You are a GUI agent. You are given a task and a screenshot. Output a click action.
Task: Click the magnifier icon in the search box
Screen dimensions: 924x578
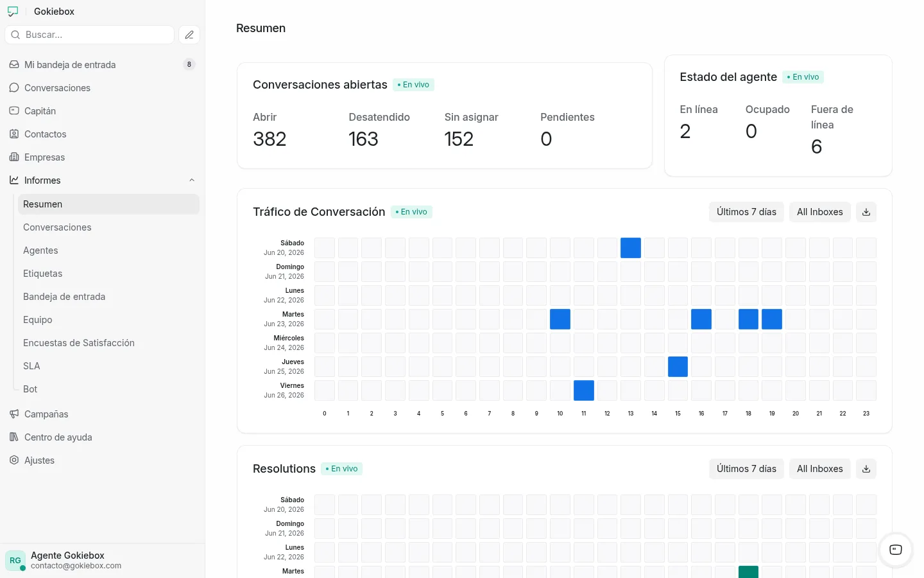15,35
